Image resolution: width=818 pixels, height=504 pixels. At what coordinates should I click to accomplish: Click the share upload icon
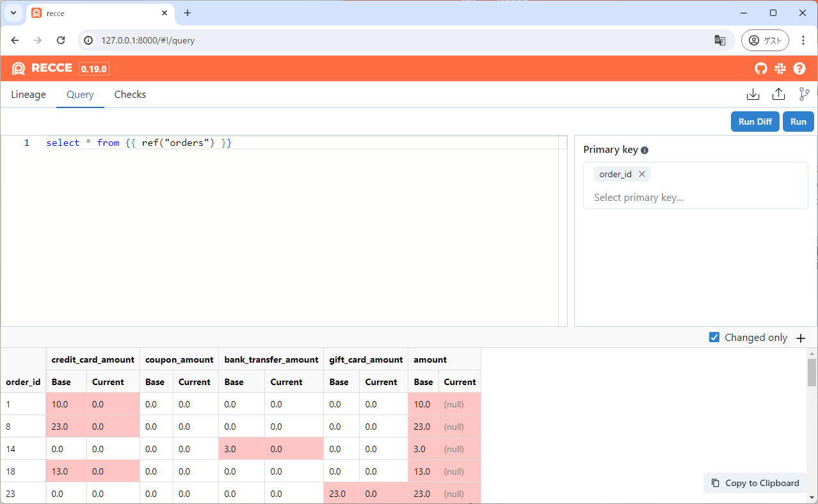[778, 95]
